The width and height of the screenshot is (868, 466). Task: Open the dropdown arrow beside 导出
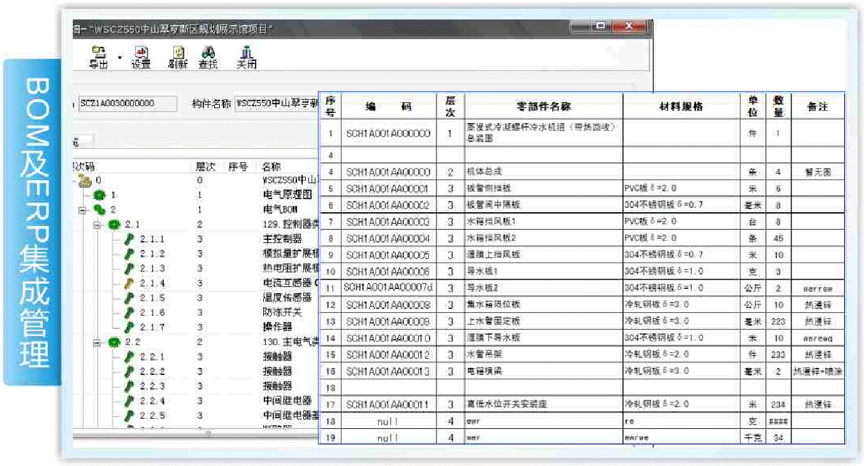(119, 57)
